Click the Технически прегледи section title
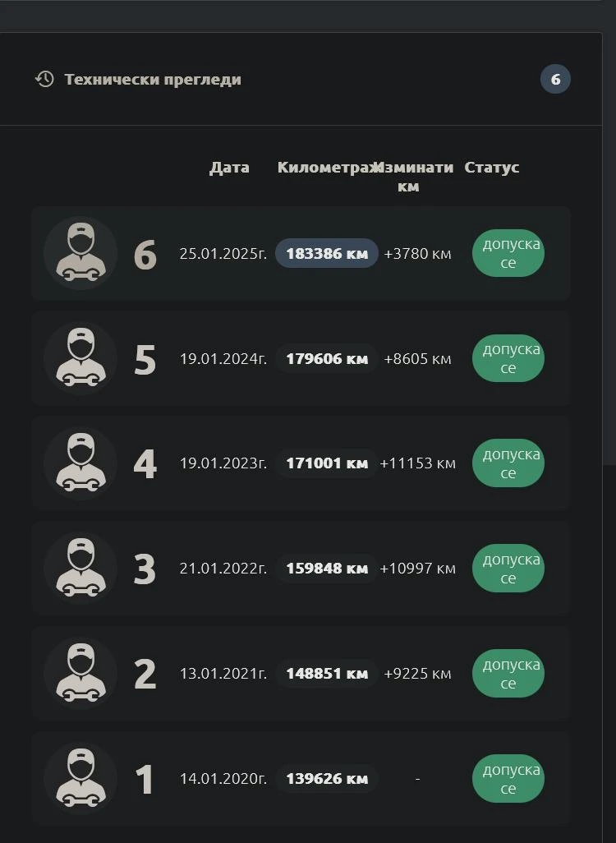This screenshot has height=843, width=616. 153,80
